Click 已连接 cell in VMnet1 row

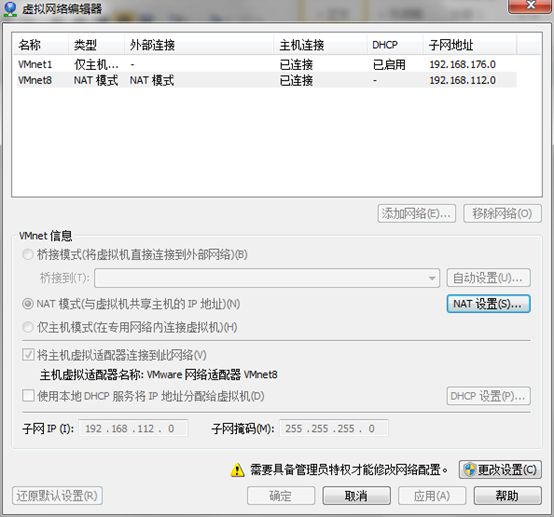(296, 65)
